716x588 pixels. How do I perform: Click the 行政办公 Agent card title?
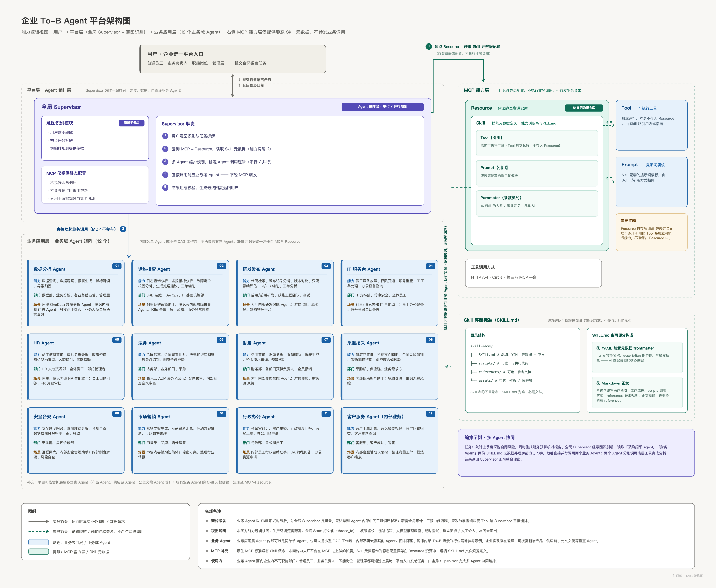(x=258, y=417)
